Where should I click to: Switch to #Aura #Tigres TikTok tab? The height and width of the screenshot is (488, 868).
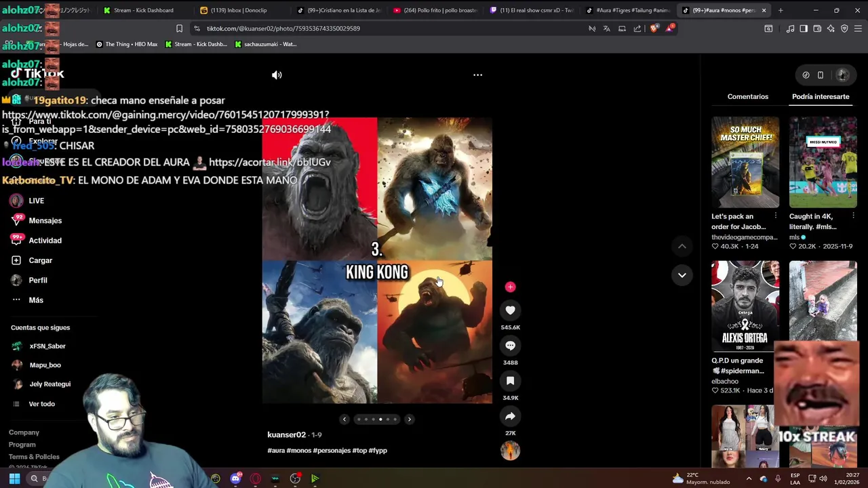click(x=628, y=10)
